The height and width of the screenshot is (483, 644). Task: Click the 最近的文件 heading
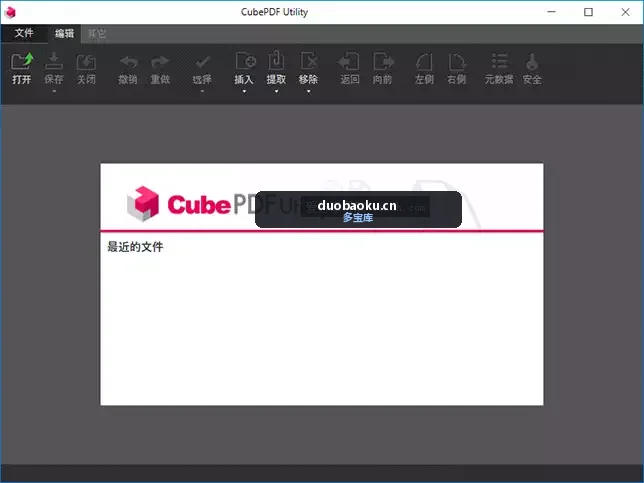[x=135, y=246]
